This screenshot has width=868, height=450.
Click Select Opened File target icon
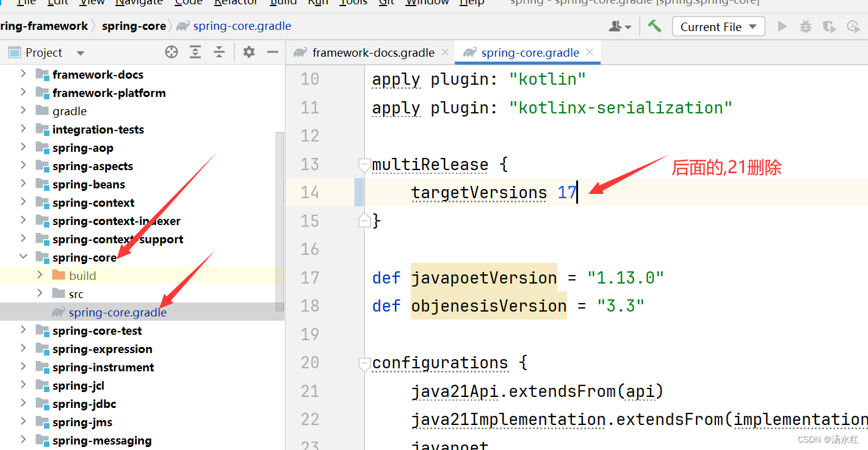172,52
